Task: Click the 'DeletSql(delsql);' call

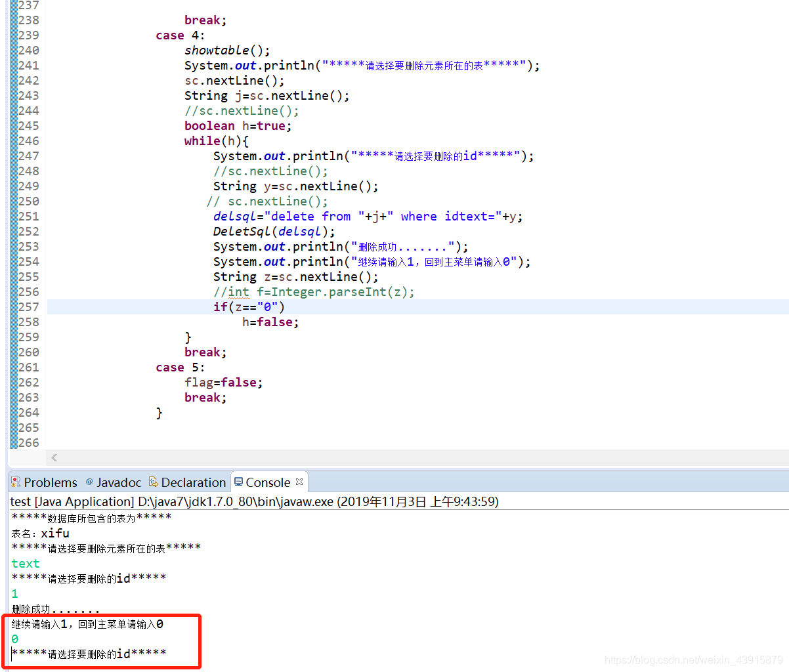Action: 274,232
